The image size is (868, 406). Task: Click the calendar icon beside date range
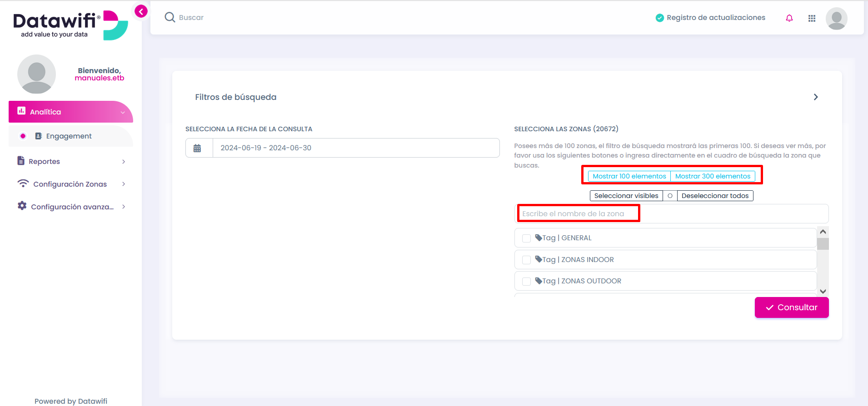197,148
